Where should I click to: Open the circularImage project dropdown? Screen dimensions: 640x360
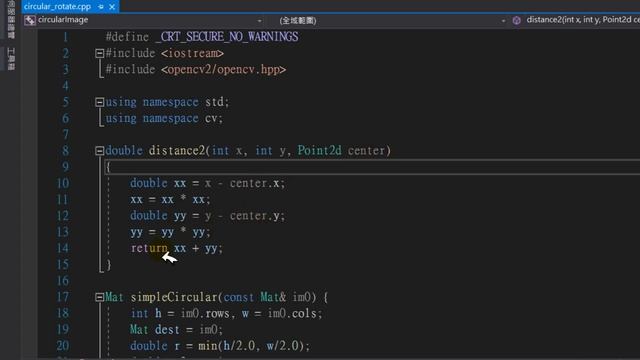pyautogui.click(x=259, y=20)
